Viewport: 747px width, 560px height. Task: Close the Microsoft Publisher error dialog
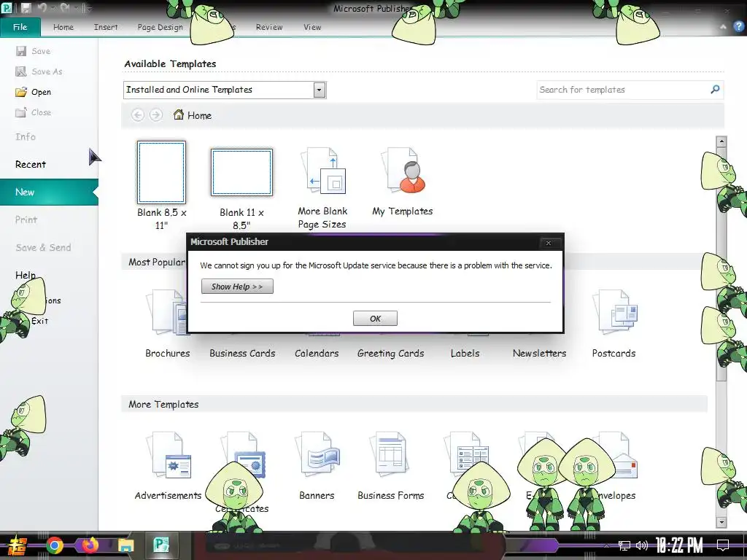click(x=549, y=243)
